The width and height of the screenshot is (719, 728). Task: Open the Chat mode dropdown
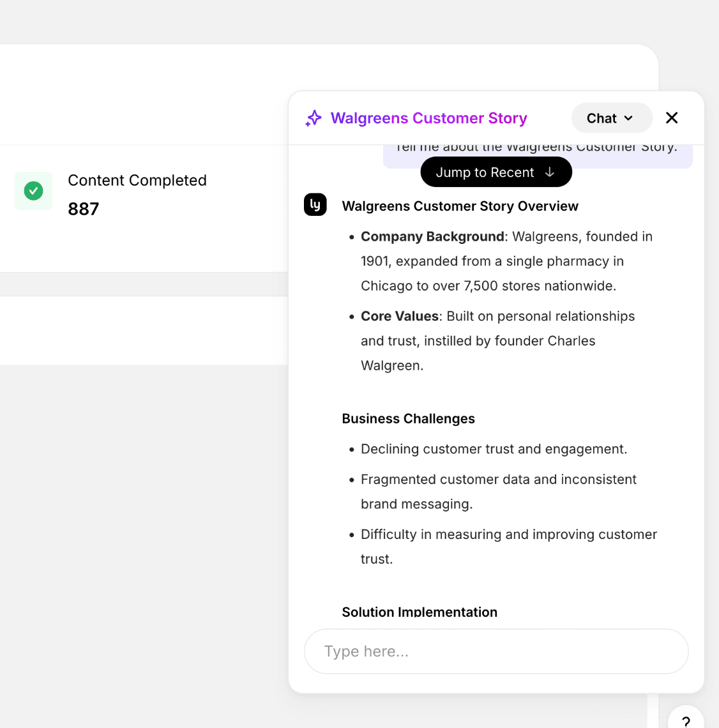click(611, 118)
